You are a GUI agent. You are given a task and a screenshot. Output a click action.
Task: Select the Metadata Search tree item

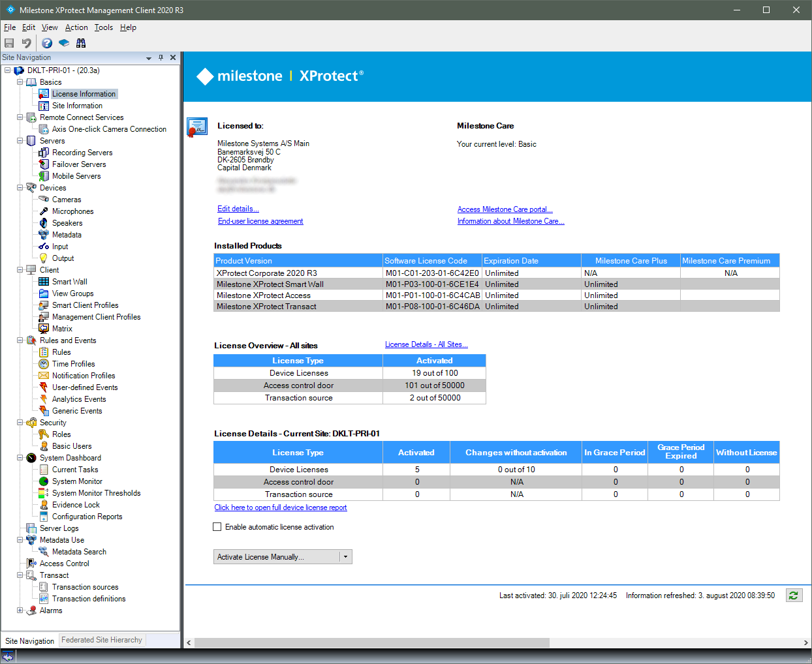click(79, 552)
